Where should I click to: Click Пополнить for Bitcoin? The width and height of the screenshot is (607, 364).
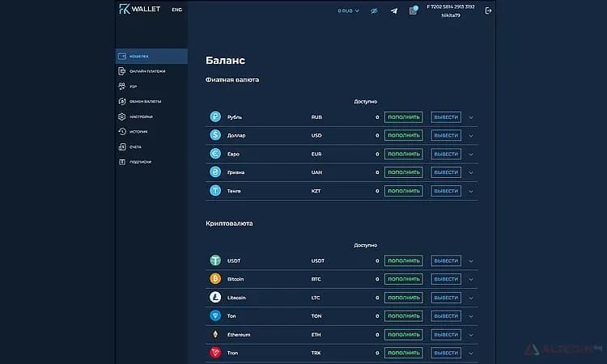pyautogui.click(x=403, y=279)
